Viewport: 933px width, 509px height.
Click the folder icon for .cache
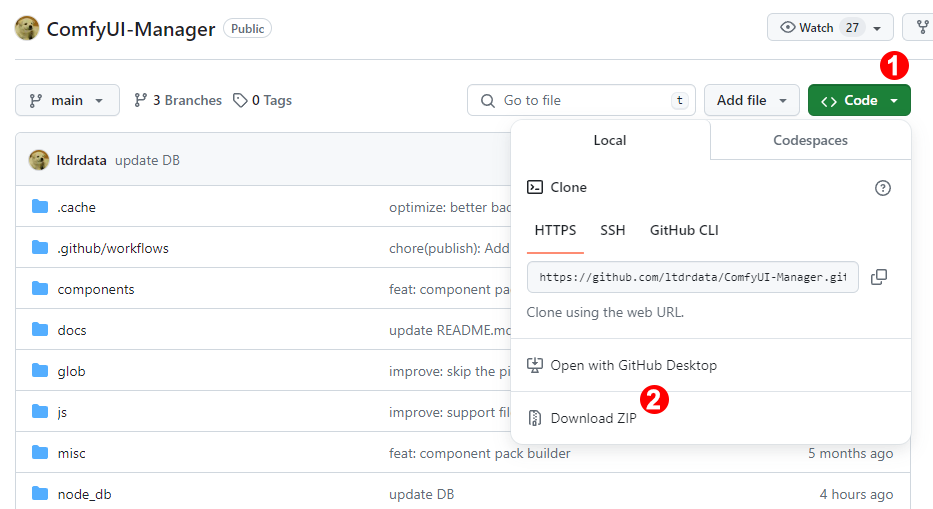coord(40,207)
